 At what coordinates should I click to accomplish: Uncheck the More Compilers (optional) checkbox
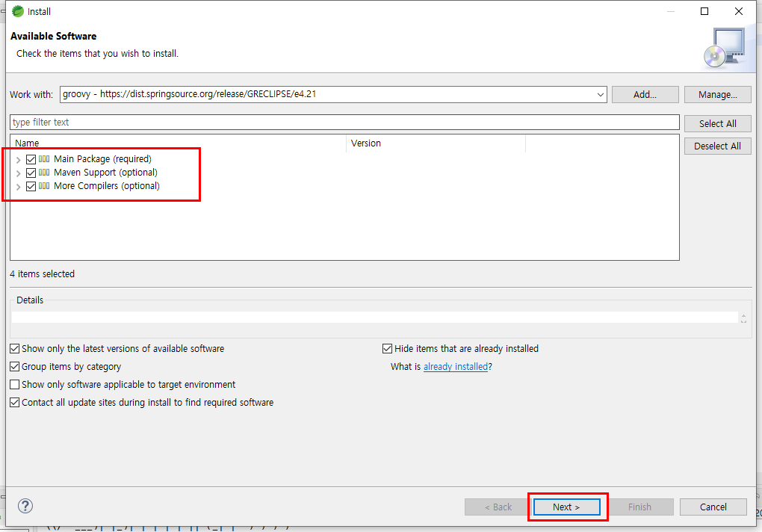click(31, 186)
